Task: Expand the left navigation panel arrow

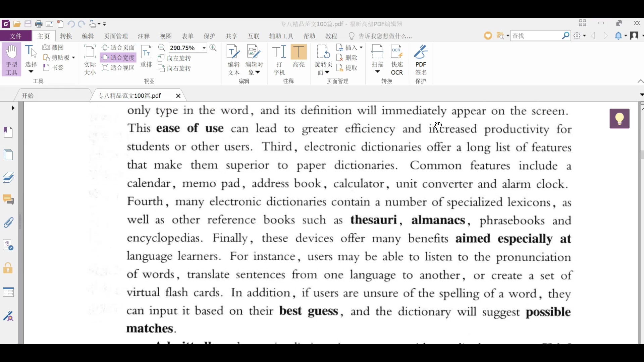Action: coord(13,108)
